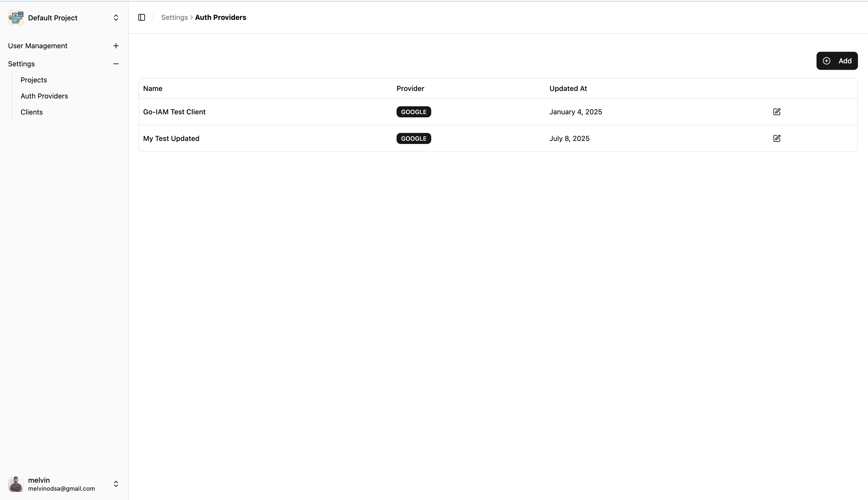Image resolution: width=868 pixels, height=500 pixels.
Task: Toggle the sidebar panel icon
Action: (x=141, y=17)
